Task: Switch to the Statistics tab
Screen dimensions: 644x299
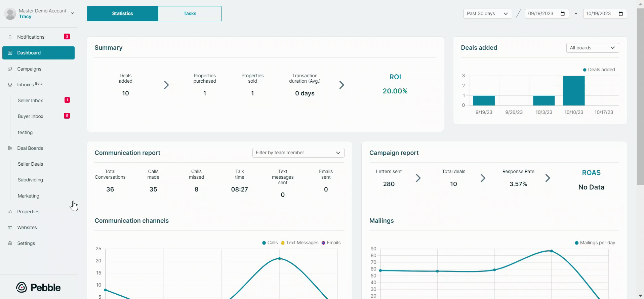Action: [x=122, y=13]
